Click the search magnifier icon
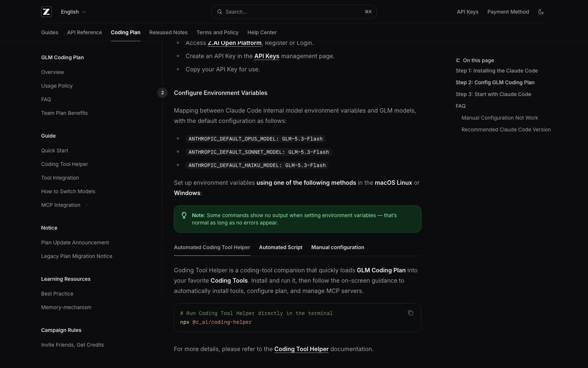This screenshot has width=588, height=368. 220,12
